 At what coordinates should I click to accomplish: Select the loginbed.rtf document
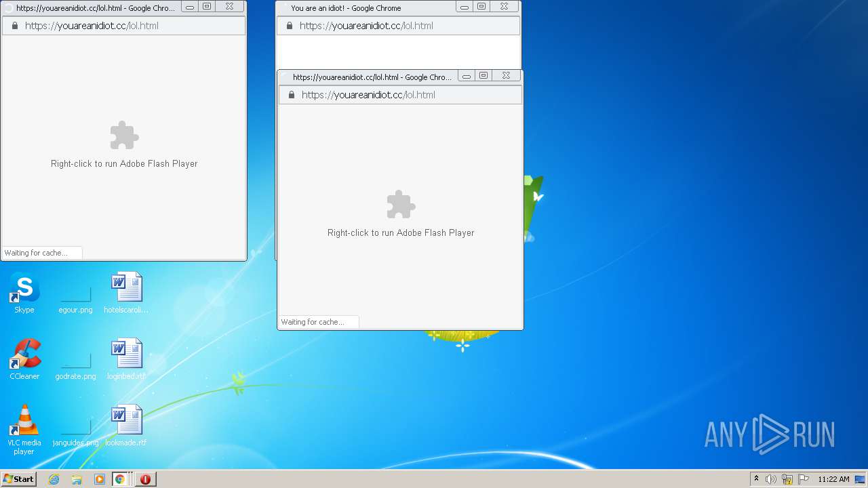[126, 359]
